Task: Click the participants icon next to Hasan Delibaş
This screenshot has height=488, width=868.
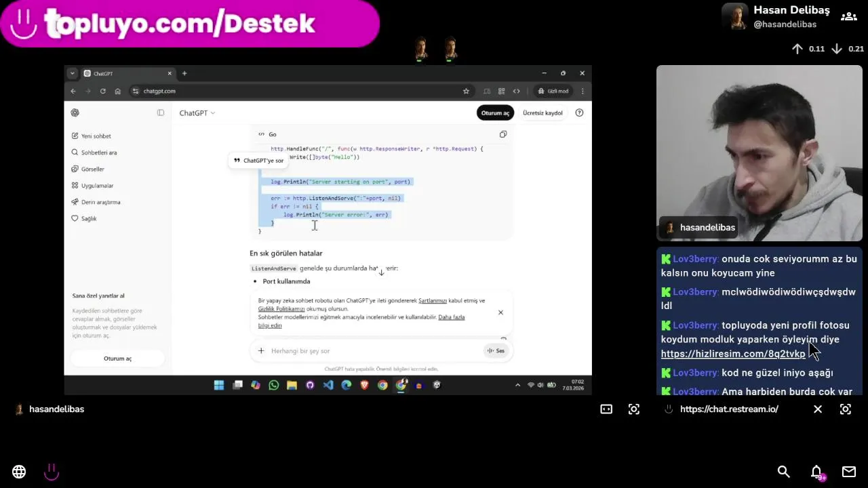Action: (849, 16)
